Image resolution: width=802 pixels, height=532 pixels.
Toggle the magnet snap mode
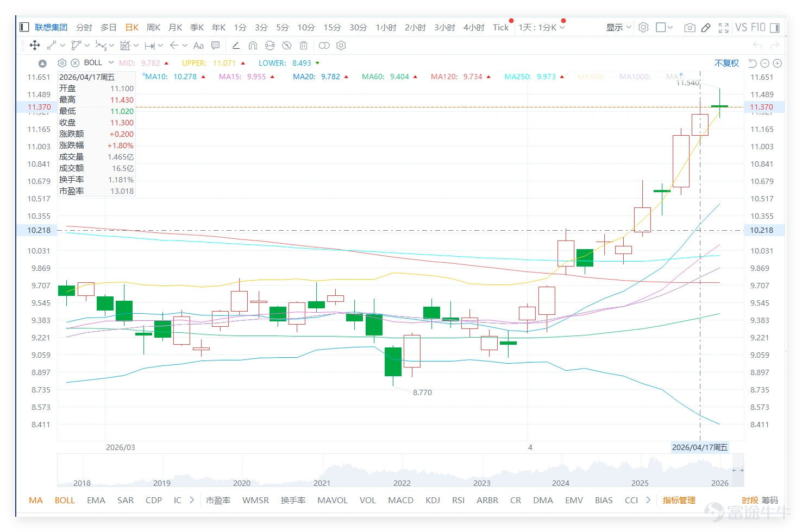[x=253, y=46]
